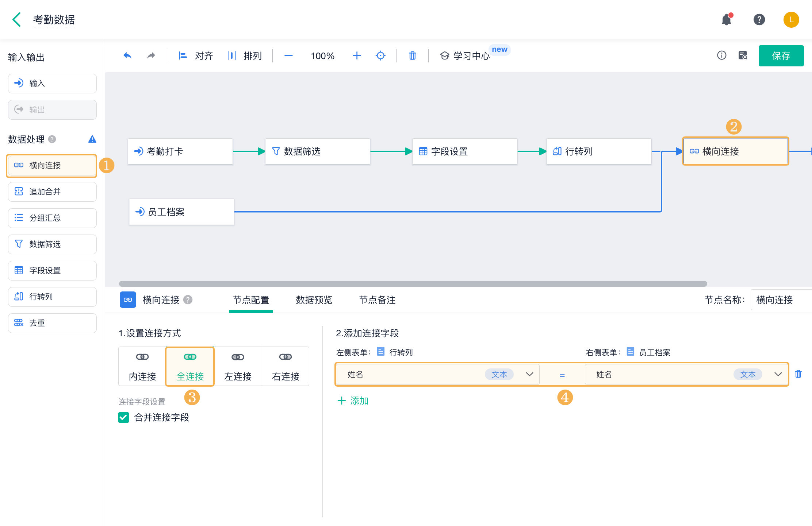The image size is (812, 526).
Task: Open the info icon next to save
Action: (x=721, y=55)
